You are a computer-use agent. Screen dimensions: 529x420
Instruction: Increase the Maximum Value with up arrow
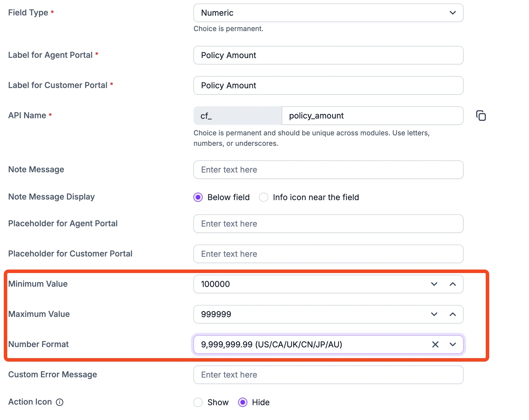point(453,314)
